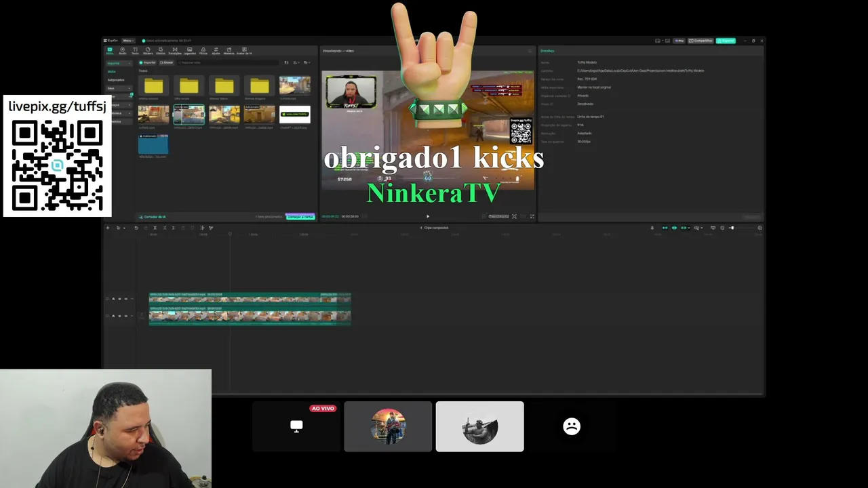Open the Modelos panel

229,51
